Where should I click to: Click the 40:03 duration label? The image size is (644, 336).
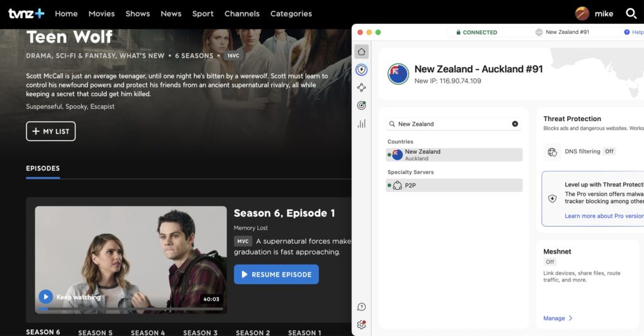211,299
